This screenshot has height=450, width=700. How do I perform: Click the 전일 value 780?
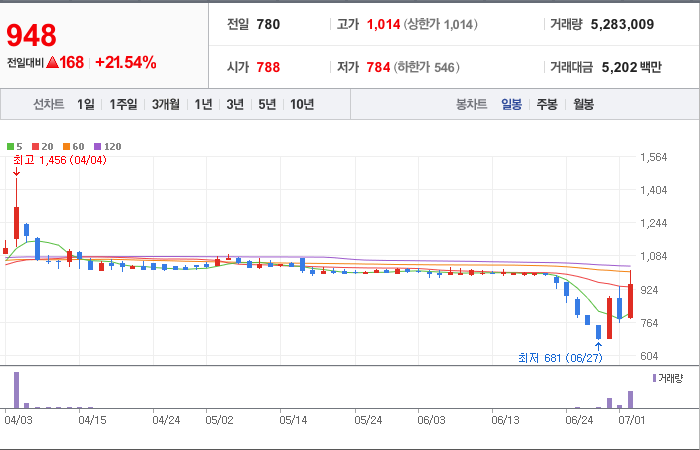(268, 24)
